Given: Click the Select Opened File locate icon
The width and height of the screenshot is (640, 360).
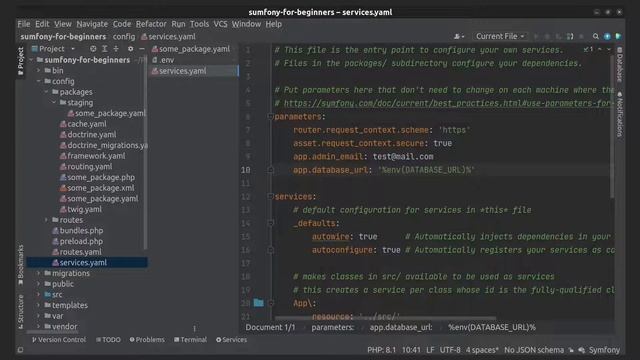Looking at the screenshot, I should point(93,49).
